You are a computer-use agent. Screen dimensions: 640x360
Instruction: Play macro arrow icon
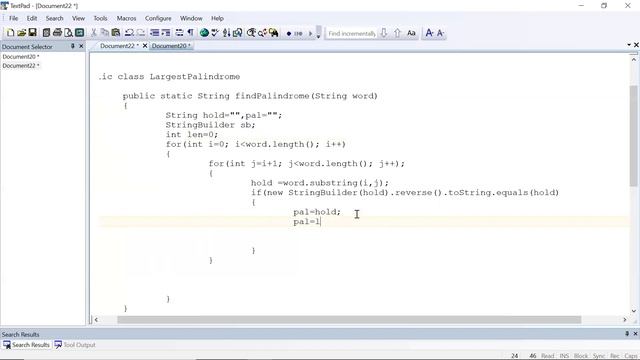point(310,33)
